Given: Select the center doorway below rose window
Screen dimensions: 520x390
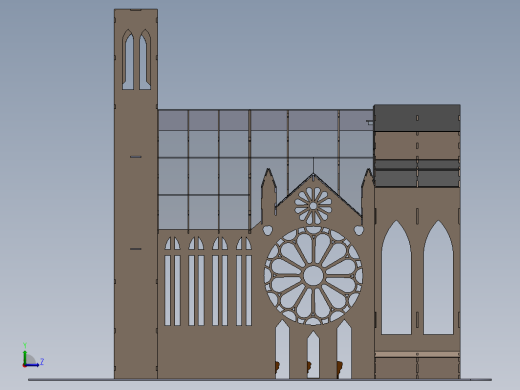Looking at the screenshot, I should 313,354.
